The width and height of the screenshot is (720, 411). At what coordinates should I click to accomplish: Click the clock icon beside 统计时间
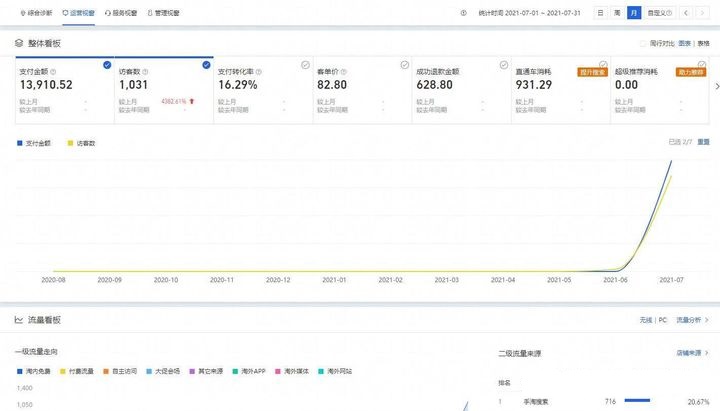click(463, 13)
